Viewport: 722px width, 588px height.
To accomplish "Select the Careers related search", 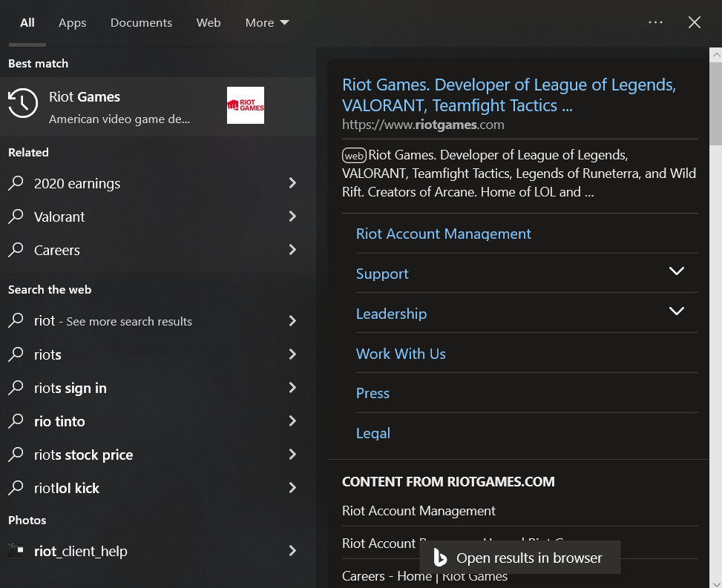I will click(x=158, y=250).
